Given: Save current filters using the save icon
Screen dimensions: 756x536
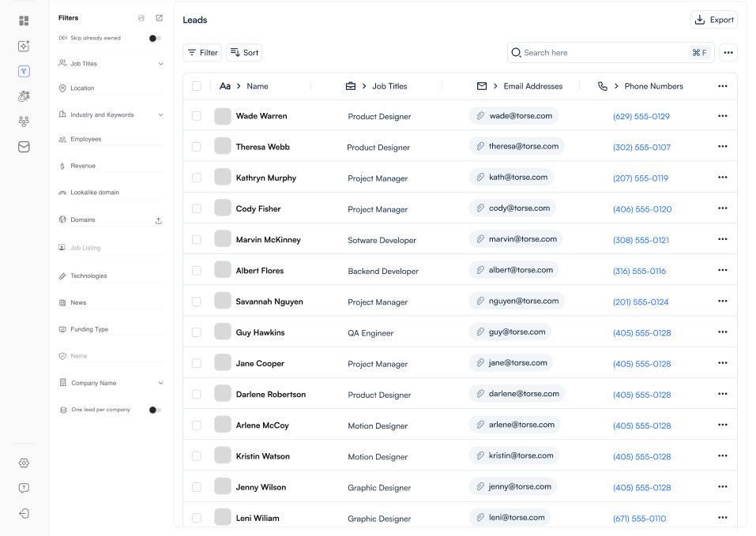Looking at the screenshot, I should tap(141, 17).
